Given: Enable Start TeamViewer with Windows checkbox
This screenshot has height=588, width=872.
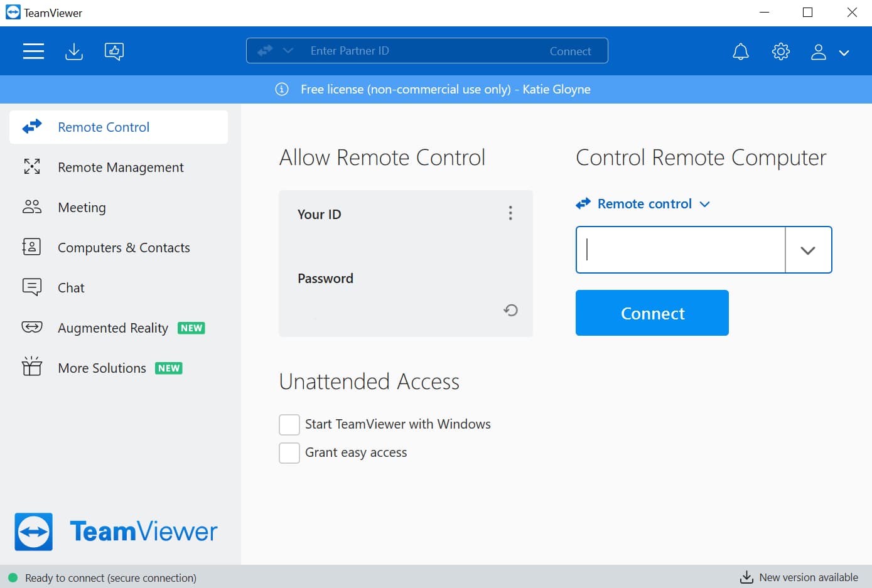Looking at the screenshot, I should tap(289, 425).
